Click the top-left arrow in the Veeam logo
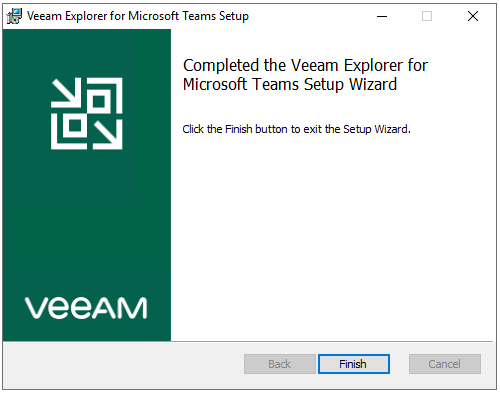 click(66, 93)
